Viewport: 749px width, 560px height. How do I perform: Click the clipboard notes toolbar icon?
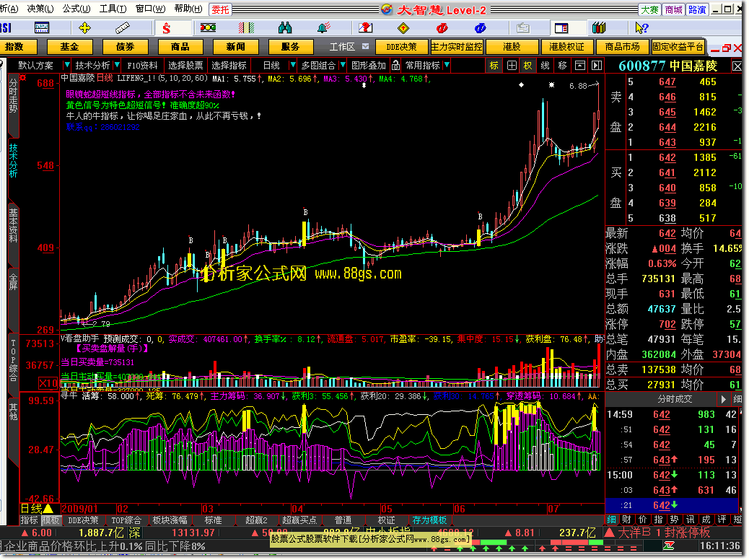click(523, 28)
